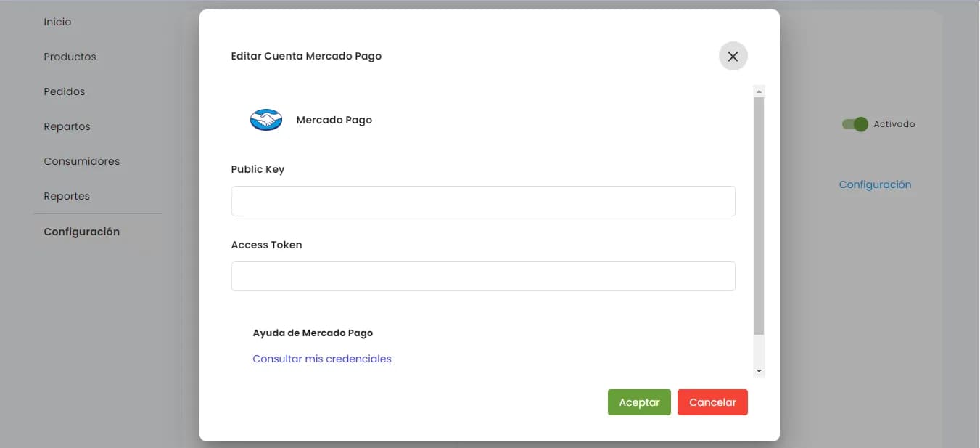Image resolution: width=980 pixels, height=448 pixels.
Task: Focus the Public Key input field
Action: tap(483, 201)
